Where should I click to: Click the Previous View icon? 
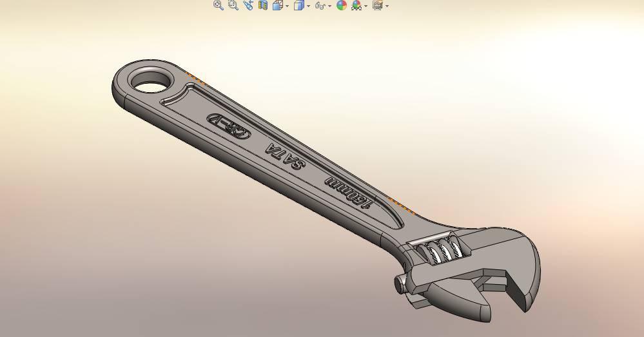(x=248, y=5)
